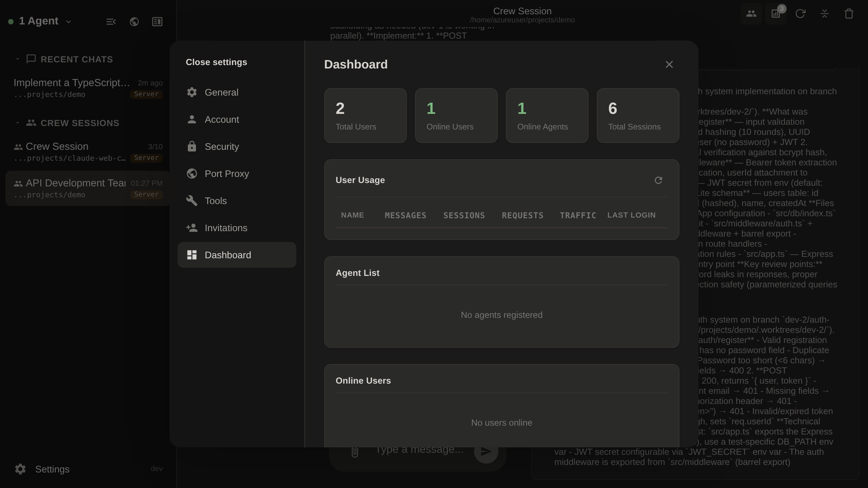Screen dimensions: 868x488
Task: Click the reload icon in the top toolbar
Action: (x=801, y=14)
